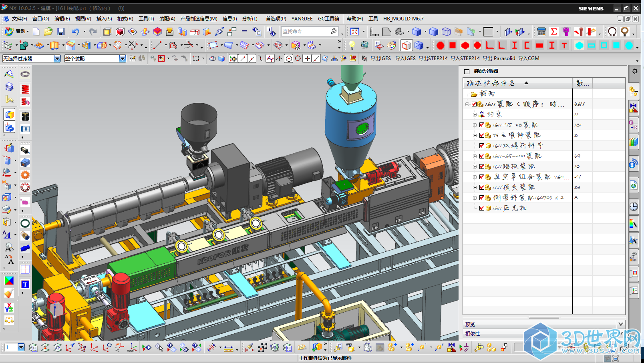The width and height of the screenshot is (644, 363).
Task: Click the red C-channel profile icon
Action: 527,45
